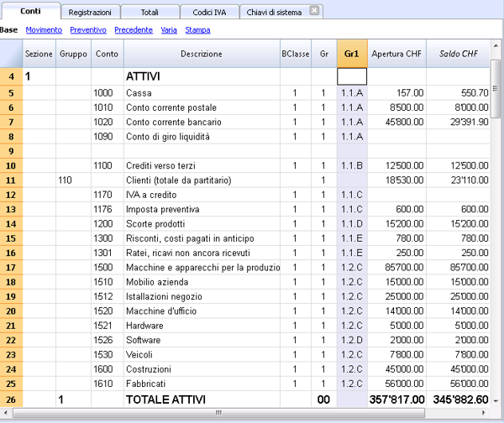Select the Gruppo column header
The height and width of the screenshot is (423, 504).
[x=73, y=54]
